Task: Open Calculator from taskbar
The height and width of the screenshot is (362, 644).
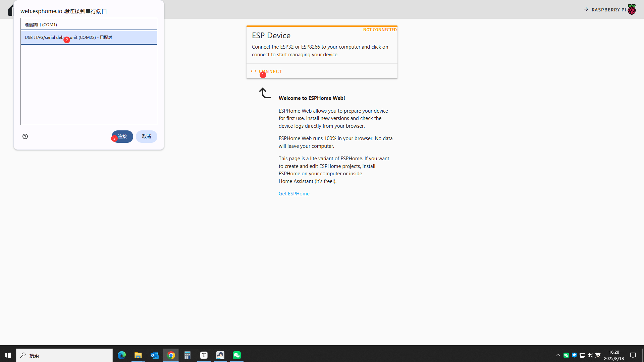Action: coord(187,355)
